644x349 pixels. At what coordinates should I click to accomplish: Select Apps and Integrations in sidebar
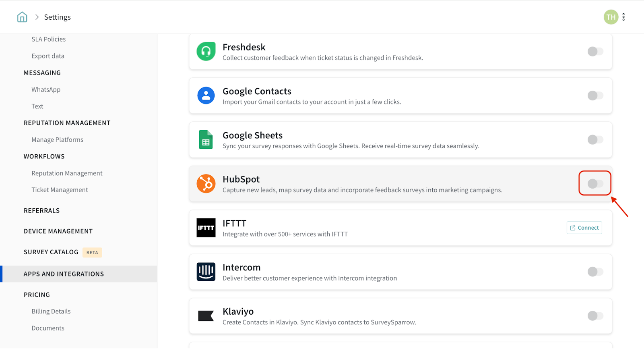64,274
